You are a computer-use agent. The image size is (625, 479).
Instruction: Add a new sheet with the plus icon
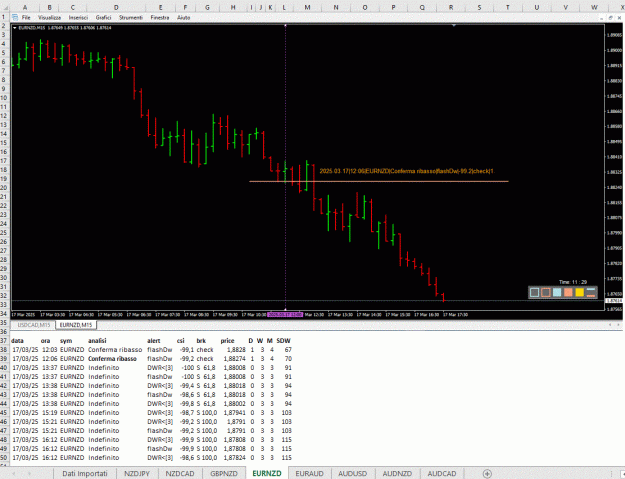pyautogui.click(x=487, y=473)
